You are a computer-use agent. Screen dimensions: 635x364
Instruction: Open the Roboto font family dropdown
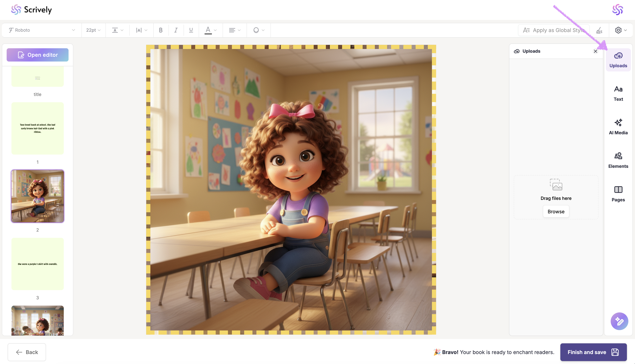(x=41, y=30)
